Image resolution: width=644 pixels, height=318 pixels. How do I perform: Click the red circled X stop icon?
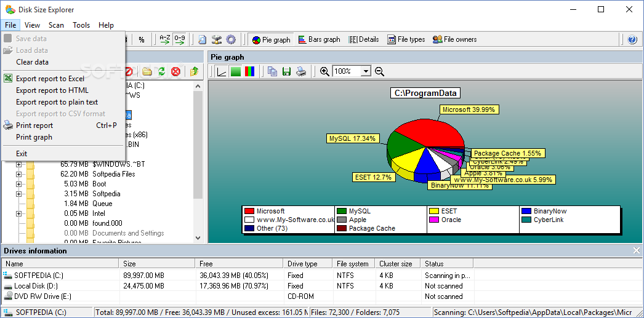(176, 72)
